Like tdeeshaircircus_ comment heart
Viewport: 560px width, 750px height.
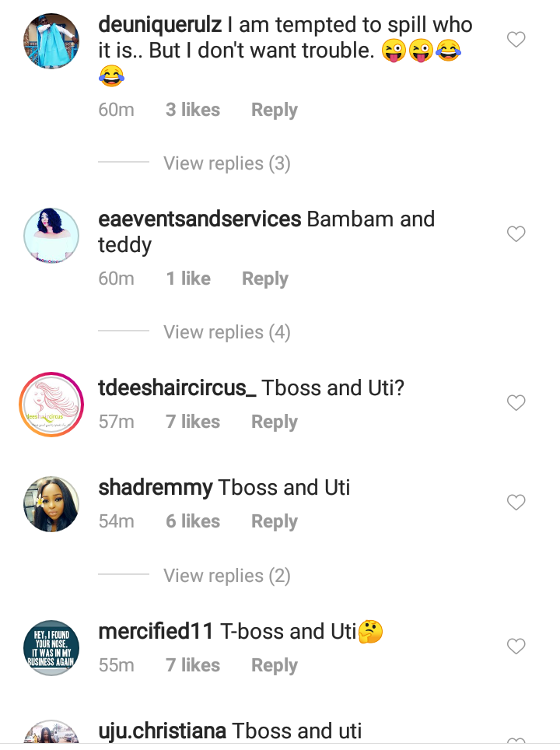pos(516,402)
